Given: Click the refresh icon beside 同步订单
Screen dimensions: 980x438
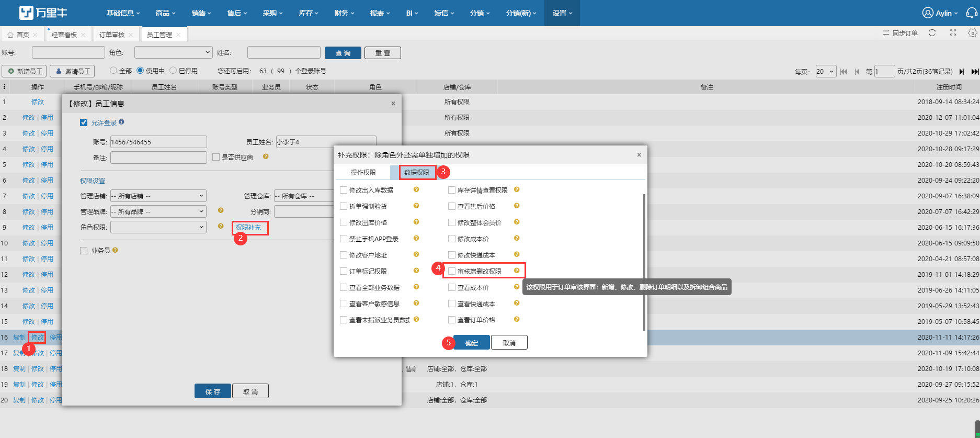Looking at the screenshot, I should point(932,33).
